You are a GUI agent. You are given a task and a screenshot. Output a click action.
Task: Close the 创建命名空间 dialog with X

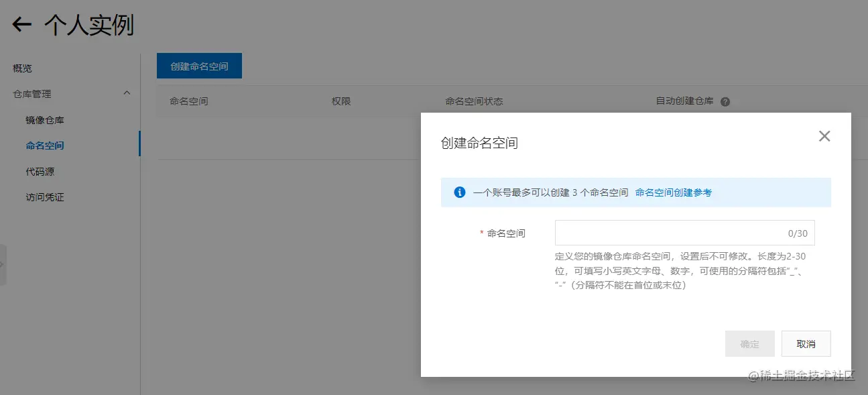click(824, 136)
